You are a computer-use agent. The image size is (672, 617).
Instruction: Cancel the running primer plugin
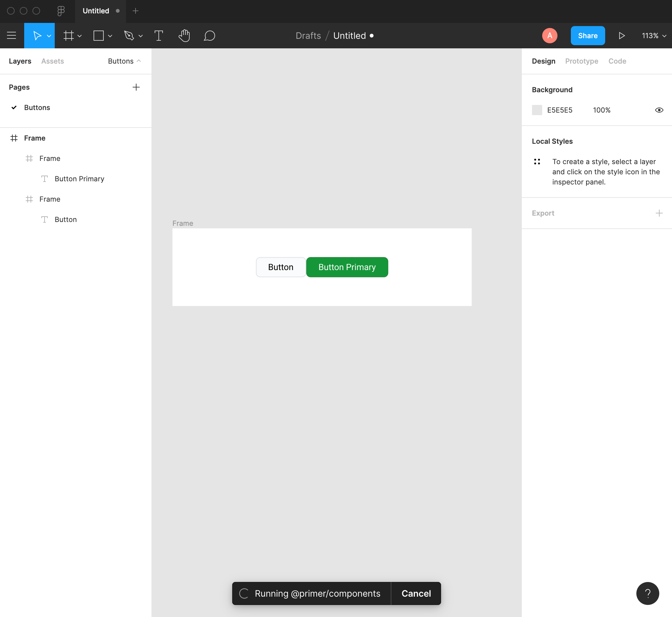pos(416,593)
